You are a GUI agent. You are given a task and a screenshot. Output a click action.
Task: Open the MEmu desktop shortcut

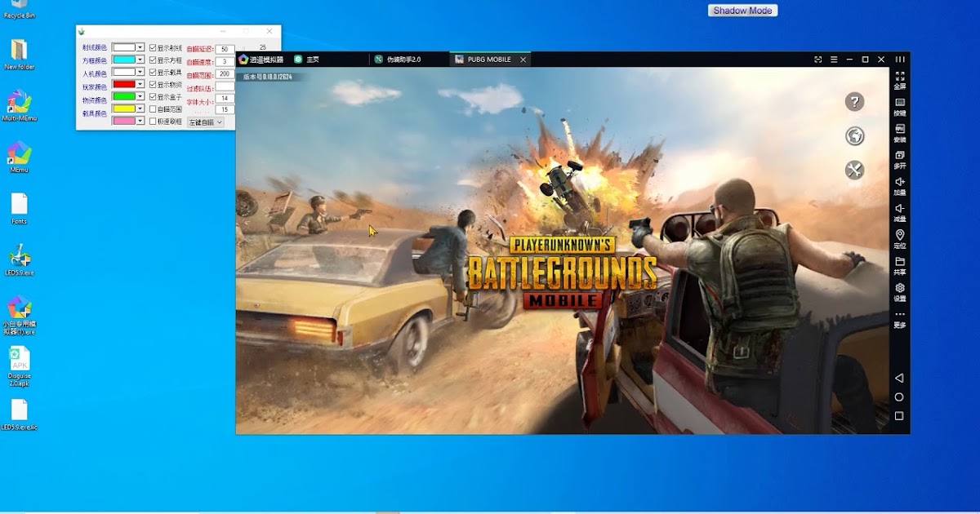coord(19,157)
